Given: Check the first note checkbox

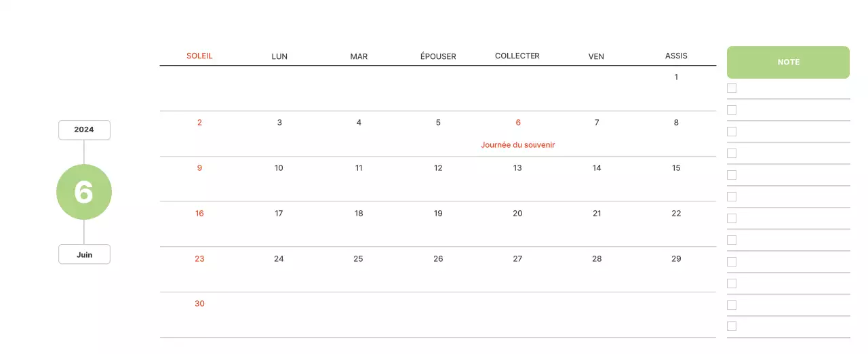Looking at the screenshot, I should coord(732,88).
